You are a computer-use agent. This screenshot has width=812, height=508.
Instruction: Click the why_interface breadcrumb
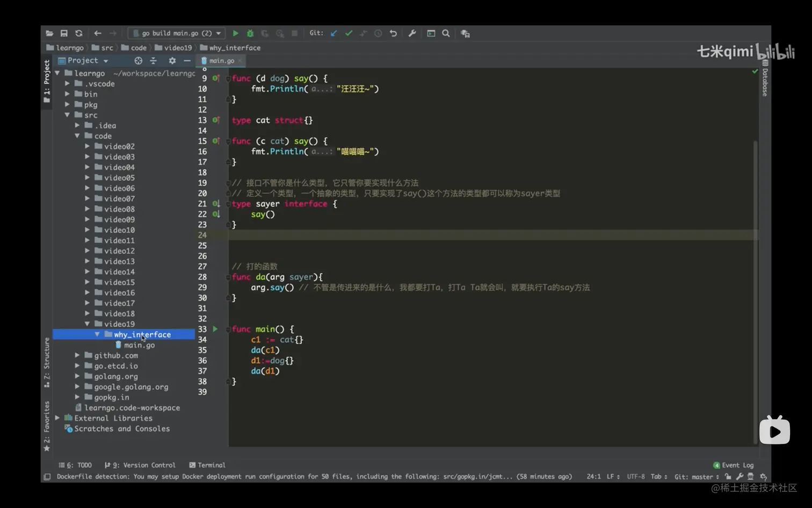(230, 48)
